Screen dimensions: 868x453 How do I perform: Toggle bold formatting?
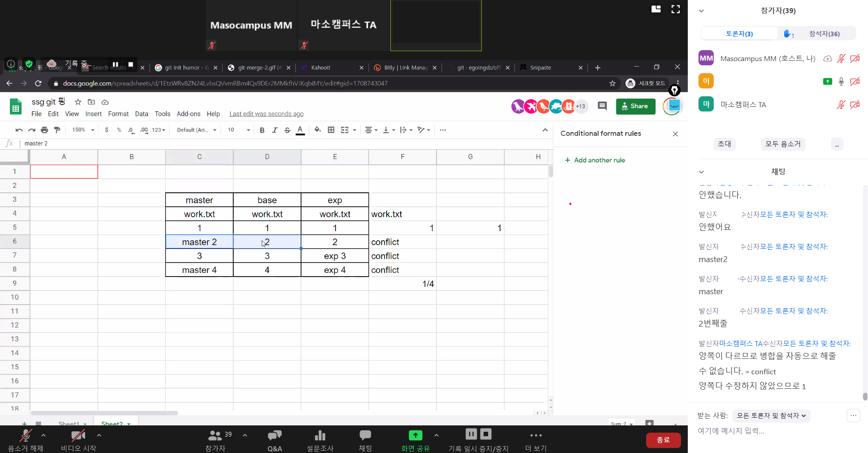(x=262, y=130)
